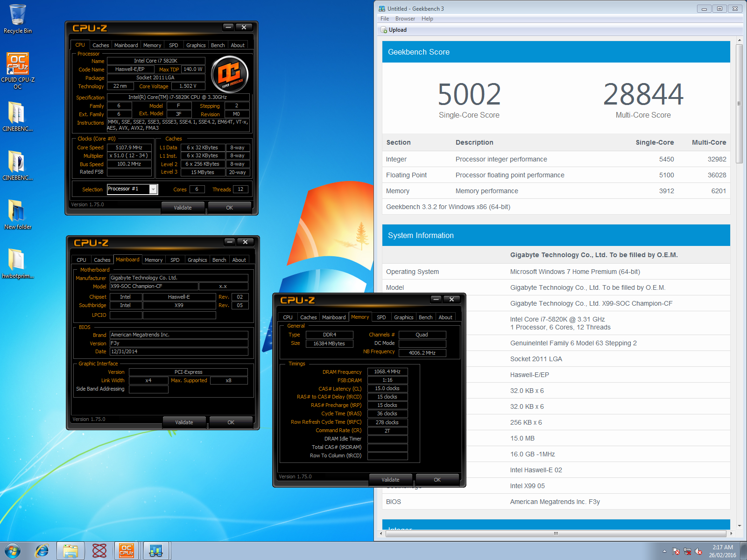Viewport: 747px width, 560px height.
Task: Click the network tray icon
Action: [687, 551]
